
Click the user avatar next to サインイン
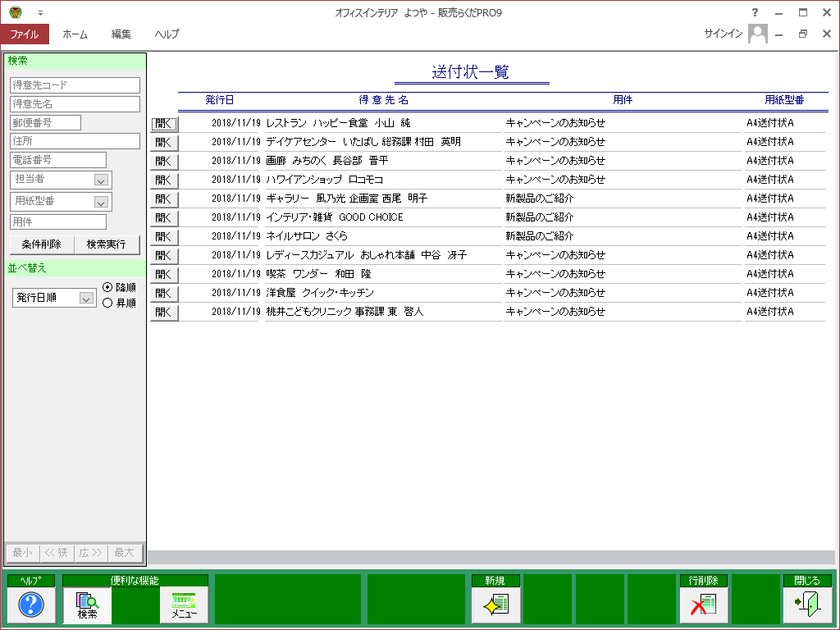[x=757, y=34]
